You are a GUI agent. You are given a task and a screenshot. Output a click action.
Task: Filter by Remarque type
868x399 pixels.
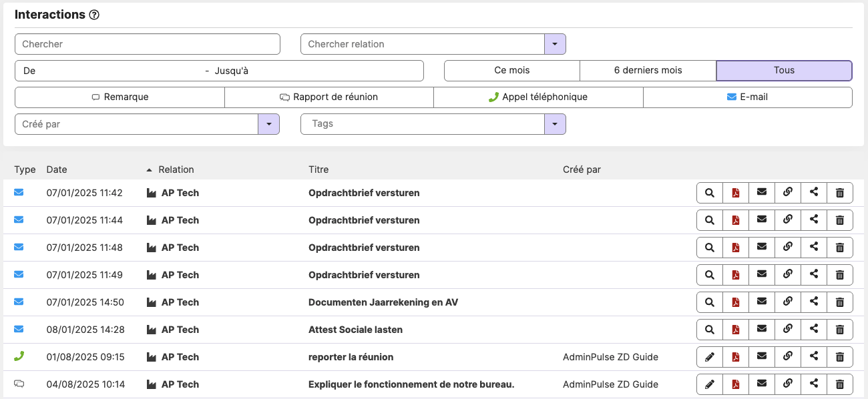120,97
